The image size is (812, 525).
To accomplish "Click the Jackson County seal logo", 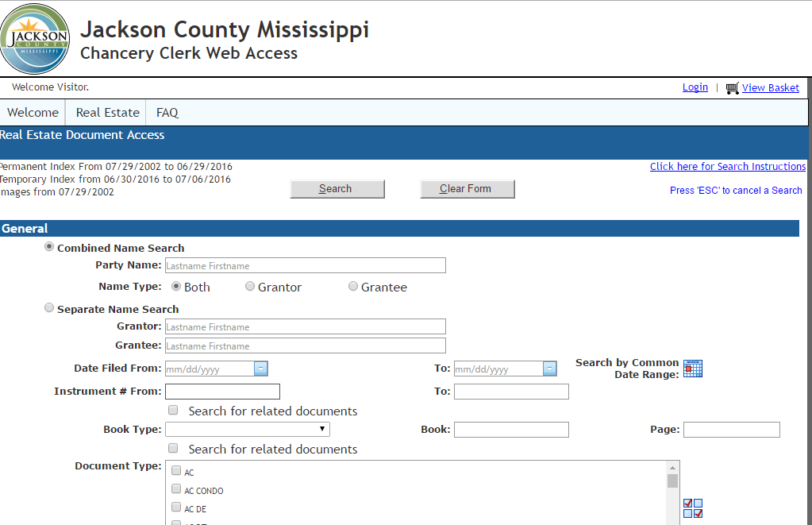I will pyautogui.click(x=35, y=38).
